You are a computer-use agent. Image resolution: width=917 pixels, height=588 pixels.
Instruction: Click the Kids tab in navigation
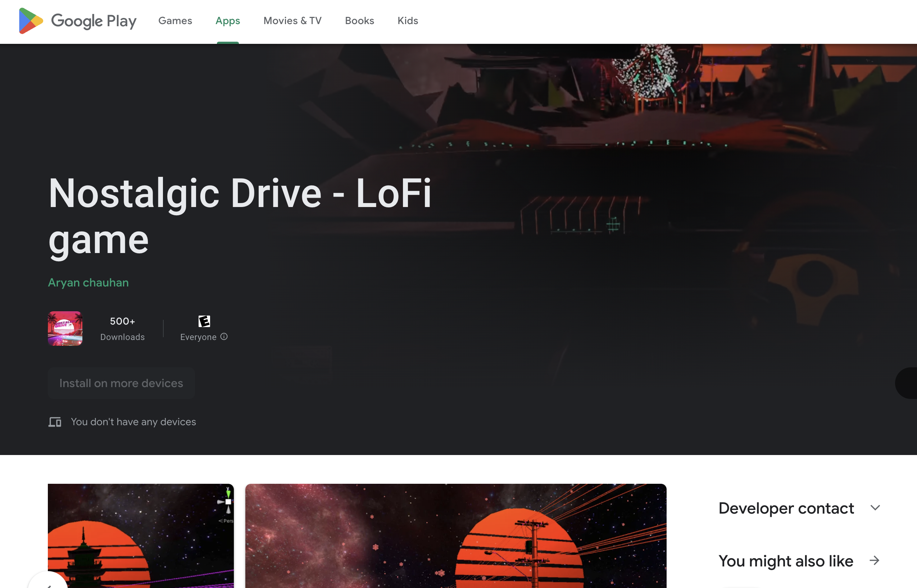pyautogui.click(x=408, y=20)
